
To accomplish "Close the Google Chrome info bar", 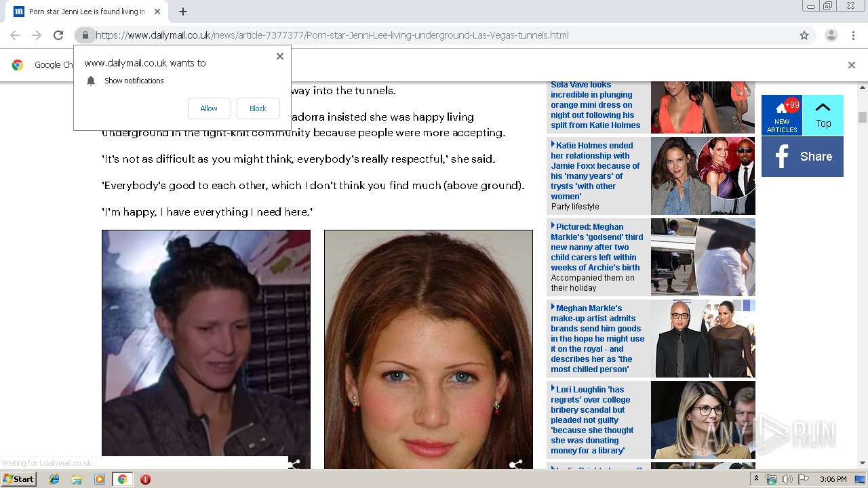I will [852, 65].
